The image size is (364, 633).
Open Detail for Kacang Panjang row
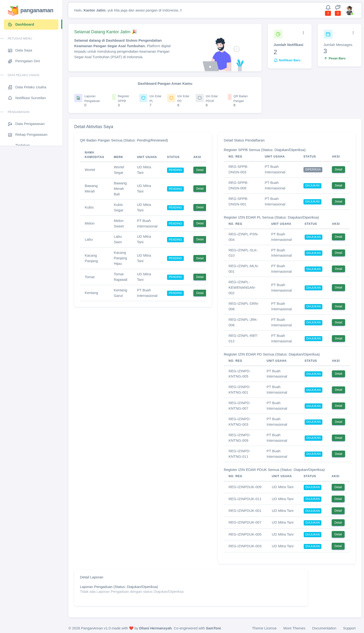200,258
